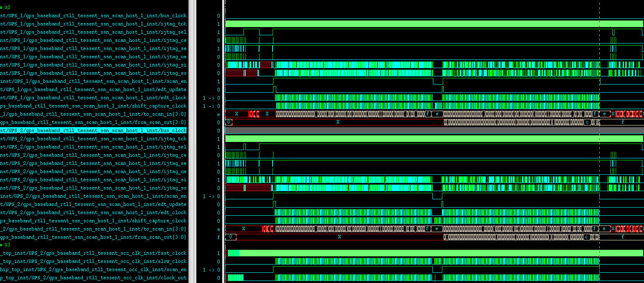Click the '1 -> 0' value of GPS_1 edt_clock

coord(211,98)
